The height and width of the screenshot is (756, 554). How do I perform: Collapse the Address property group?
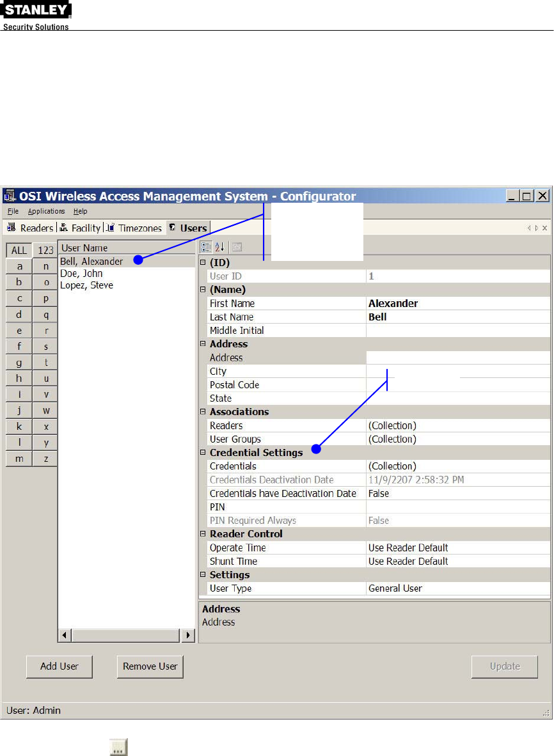[203, 344]
